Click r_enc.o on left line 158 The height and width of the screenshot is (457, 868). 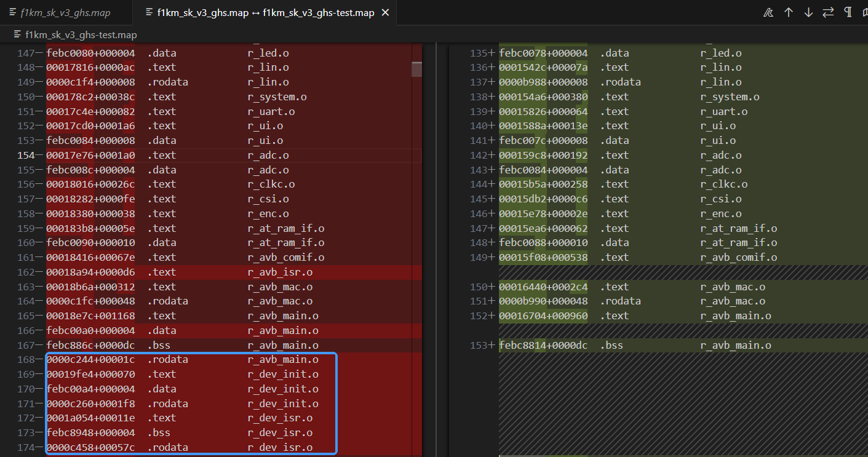[x=268, y=213]
